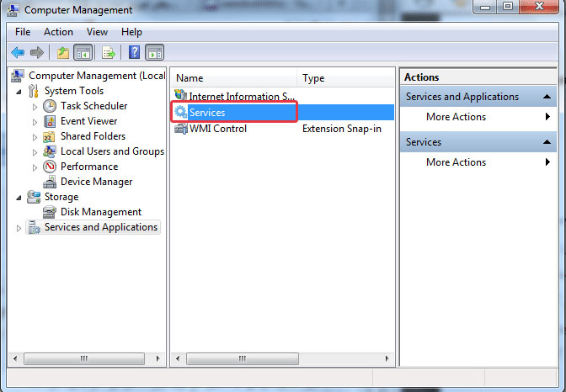Collapse the Services actions section
This screenshot has height=392, width=566.
tap(547, 142)
